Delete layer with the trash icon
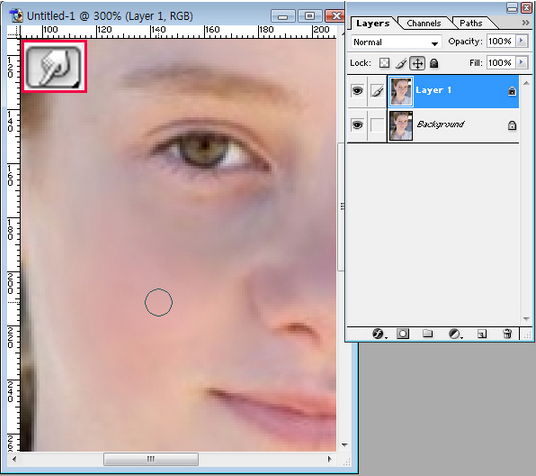The height and width of the screenshot is (476, 536). 507,333
